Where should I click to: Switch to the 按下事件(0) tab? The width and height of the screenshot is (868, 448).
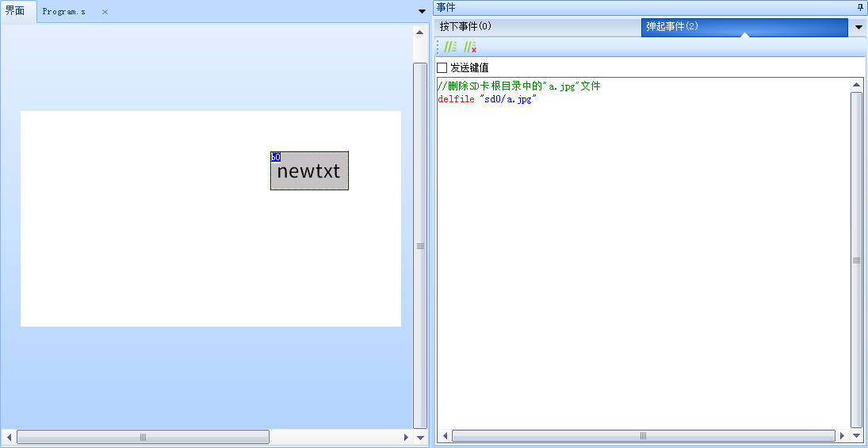pos(466,27)
